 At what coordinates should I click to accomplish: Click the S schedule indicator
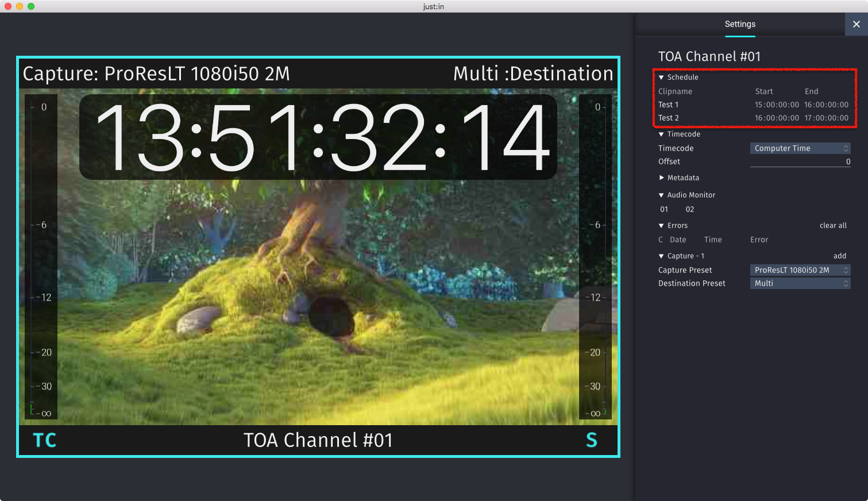click(592, 440)
